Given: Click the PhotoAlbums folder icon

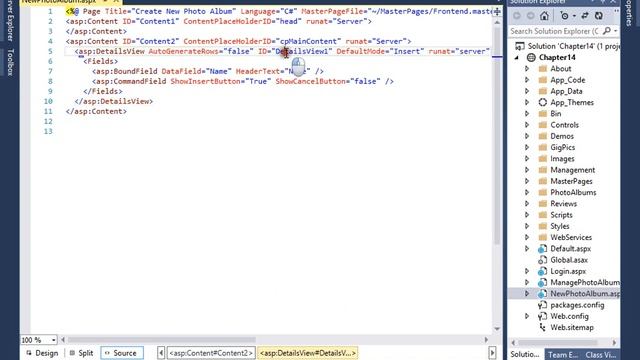Looking at the screenshot, I should 542,192.
